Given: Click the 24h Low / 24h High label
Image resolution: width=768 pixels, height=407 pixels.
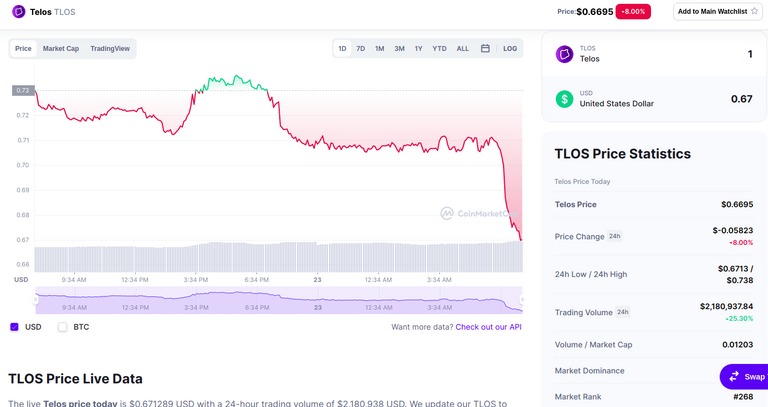Looking at the screenshot, I should pyautogui.click(x=591, y=274).
